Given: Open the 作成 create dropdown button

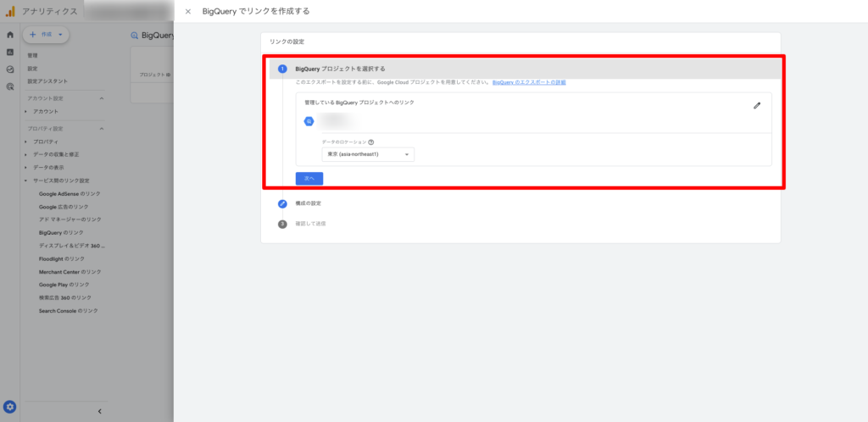Looking at the screenshot, I should 47,34.
